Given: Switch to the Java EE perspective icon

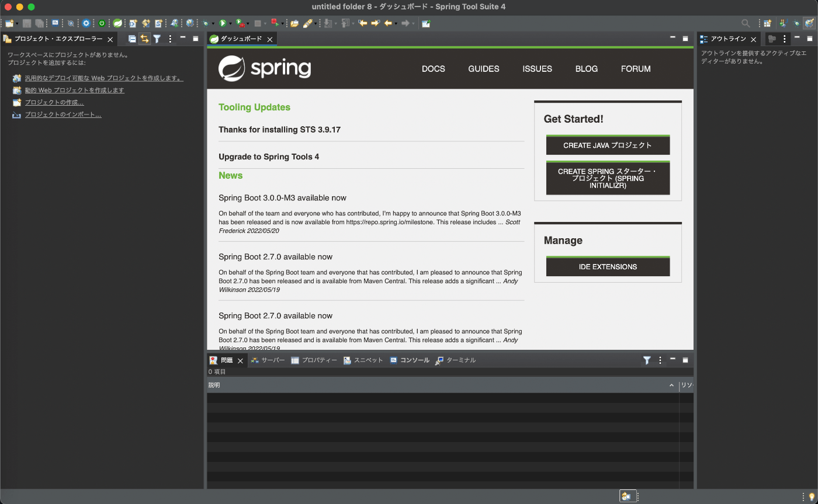Looking at the screenshot, I should tap(782, 23).
